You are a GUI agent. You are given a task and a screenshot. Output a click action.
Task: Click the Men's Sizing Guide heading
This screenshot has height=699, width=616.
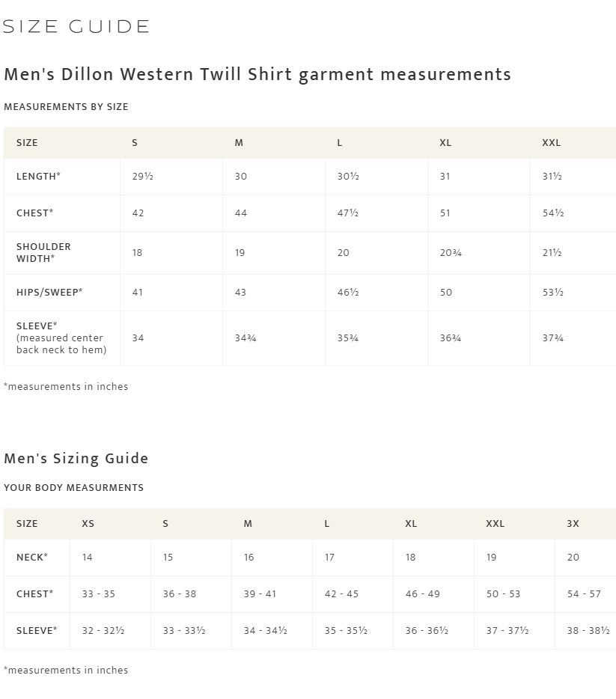click(76, 458)
